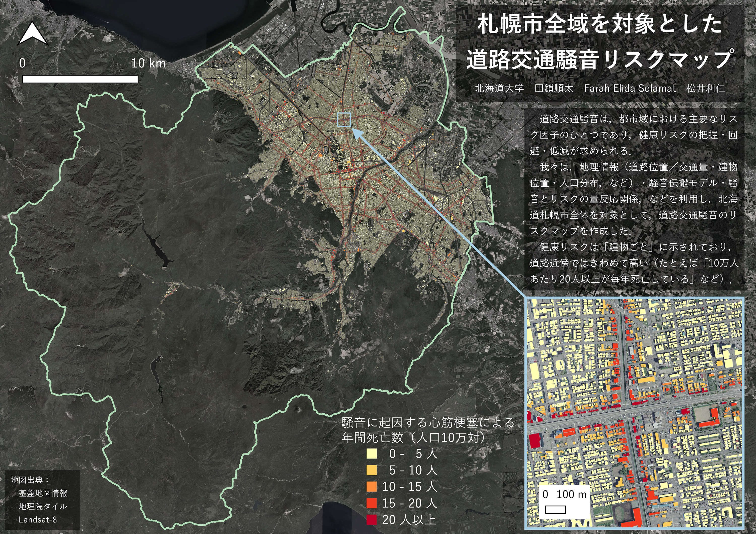Click the 10 km scale bar
Viewport: 756px width, 534px height.
click(x=80, y=79)
